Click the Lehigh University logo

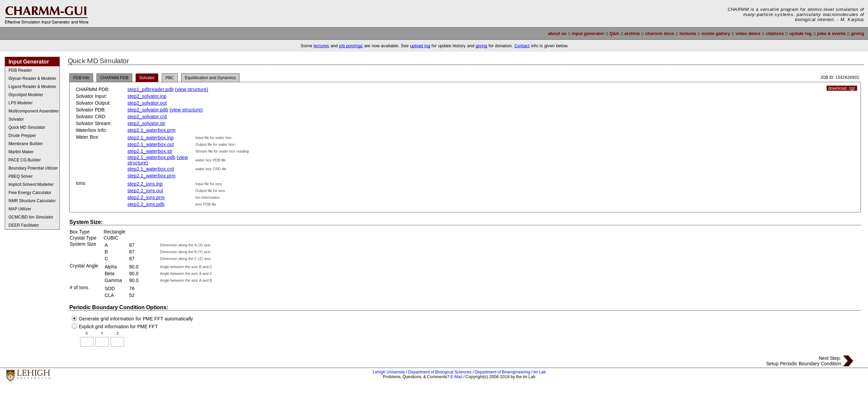pos(29,375)
